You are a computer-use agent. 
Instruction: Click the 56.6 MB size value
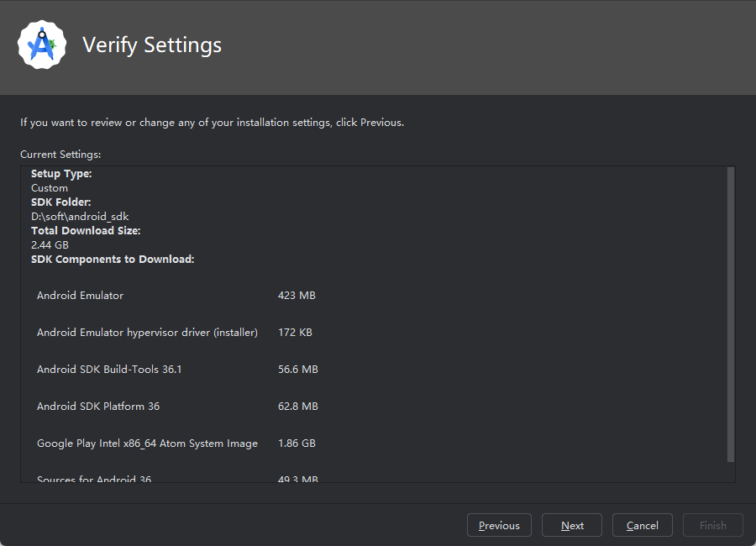[x=298, y=370]
